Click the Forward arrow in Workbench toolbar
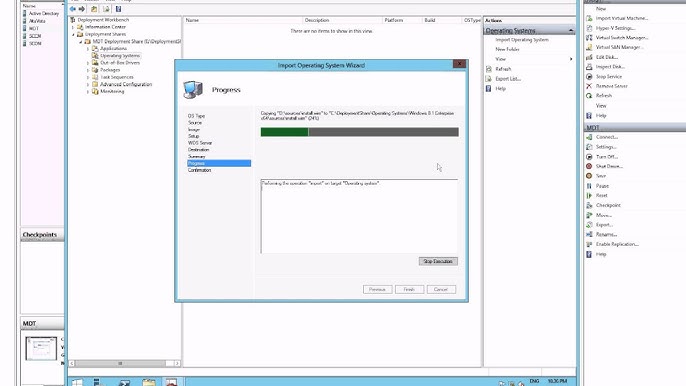 81,9
